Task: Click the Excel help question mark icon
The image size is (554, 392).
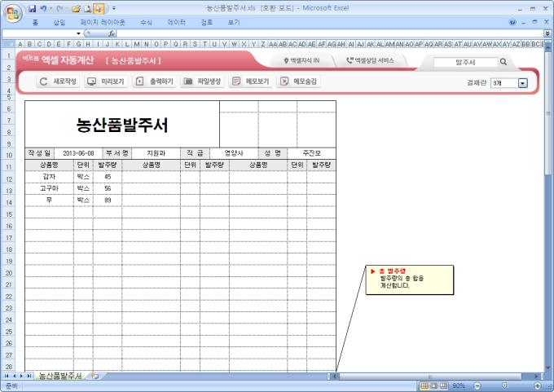Action: [512, 22]
